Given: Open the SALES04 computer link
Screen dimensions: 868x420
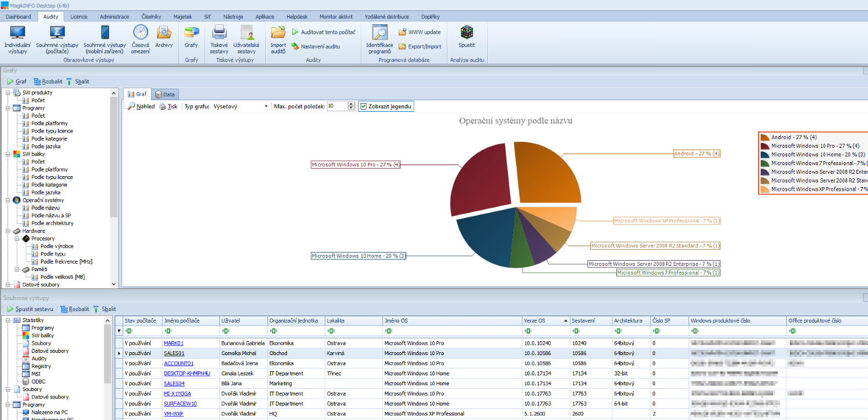Looking at the screenshot, I should (174, 384).
